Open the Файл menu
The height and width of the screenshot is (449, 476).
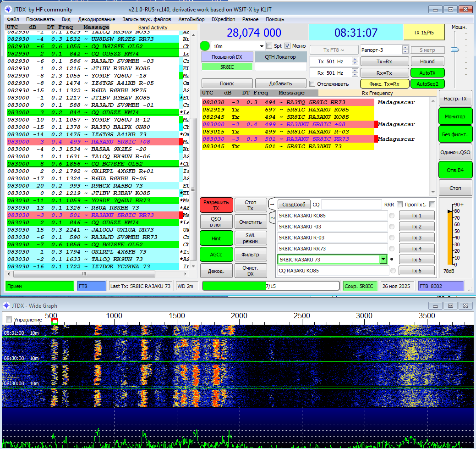pyautogui.click(x=13, y=19)
